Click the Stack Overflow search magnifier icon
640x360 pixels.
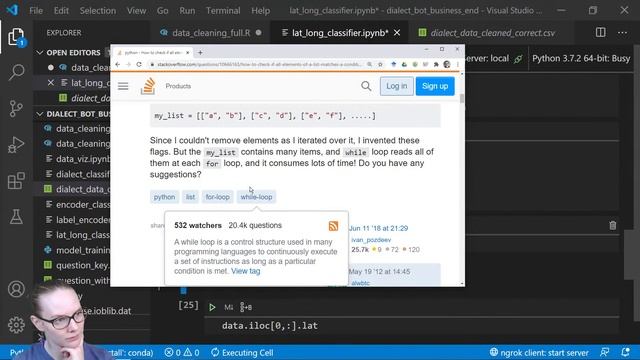click(366, 86)
